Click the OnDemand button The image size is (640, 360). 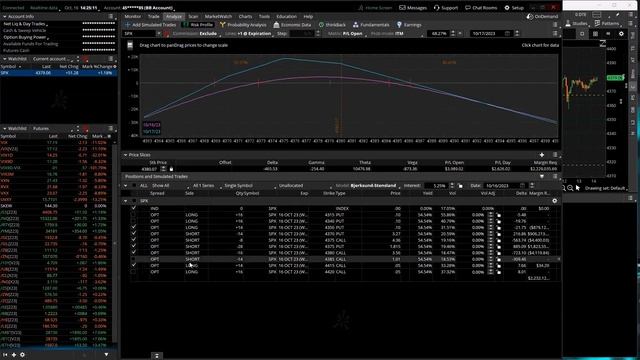[542, 16]
